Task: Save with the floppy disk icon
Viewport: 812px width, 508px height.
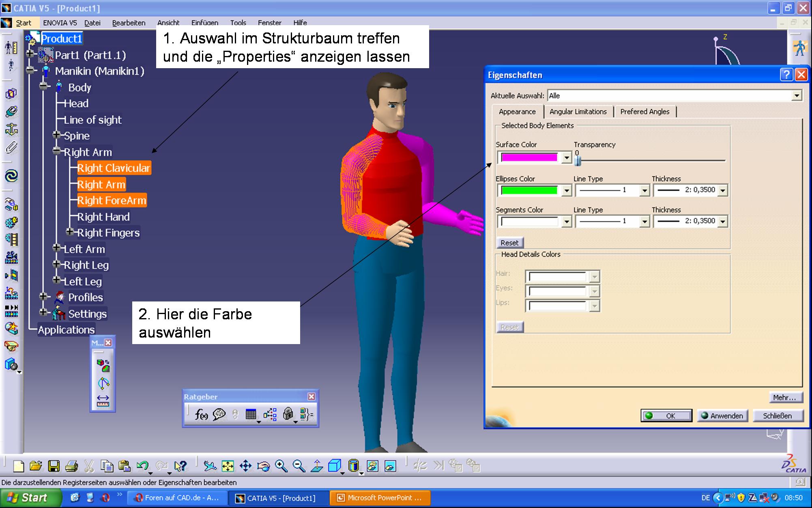Action: (54, 466)
